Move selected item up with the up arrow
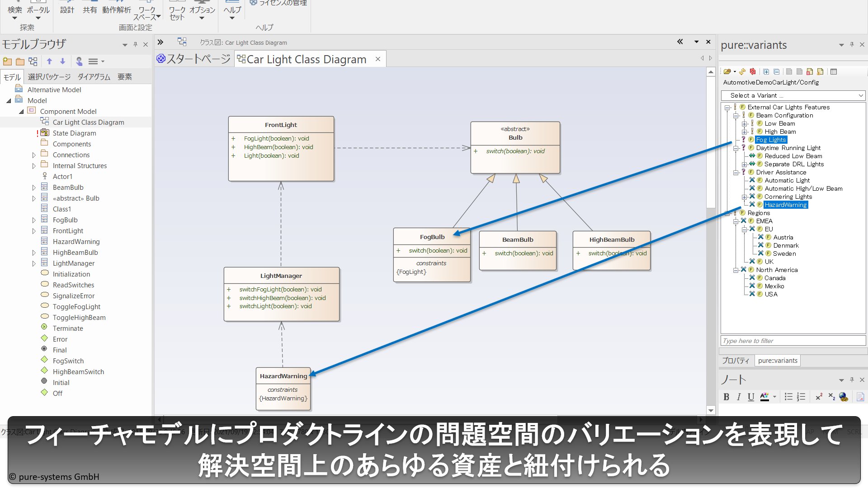Screen dimensions: 868x488 pos(50,61)
